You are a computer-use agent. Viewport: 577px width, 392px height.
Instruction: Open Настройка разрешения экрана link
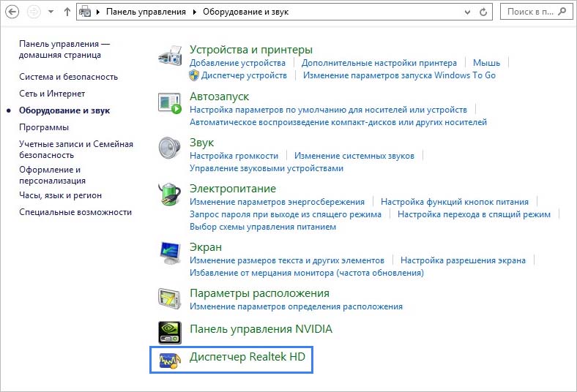463,260
